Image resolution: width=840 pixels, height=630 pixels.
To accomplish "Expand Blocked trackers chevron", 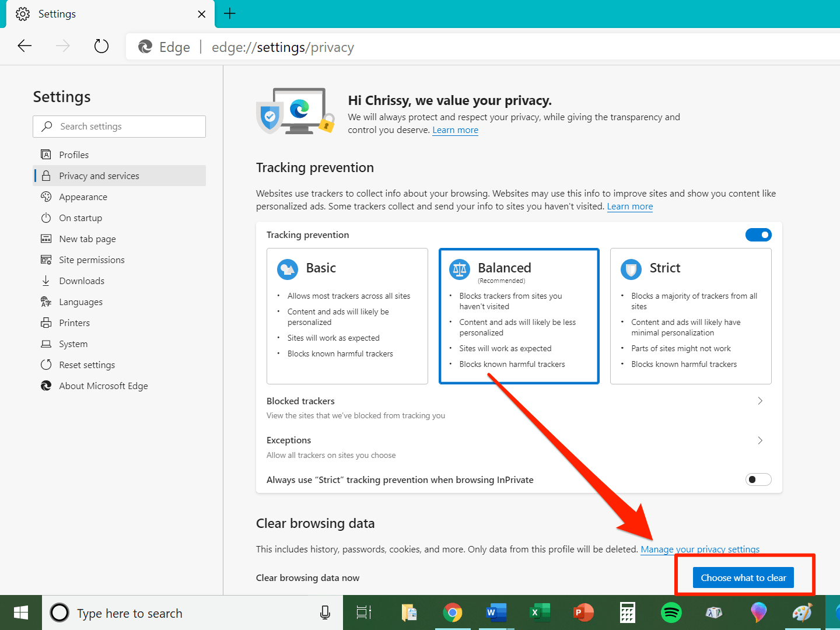I will coord(760,401).
